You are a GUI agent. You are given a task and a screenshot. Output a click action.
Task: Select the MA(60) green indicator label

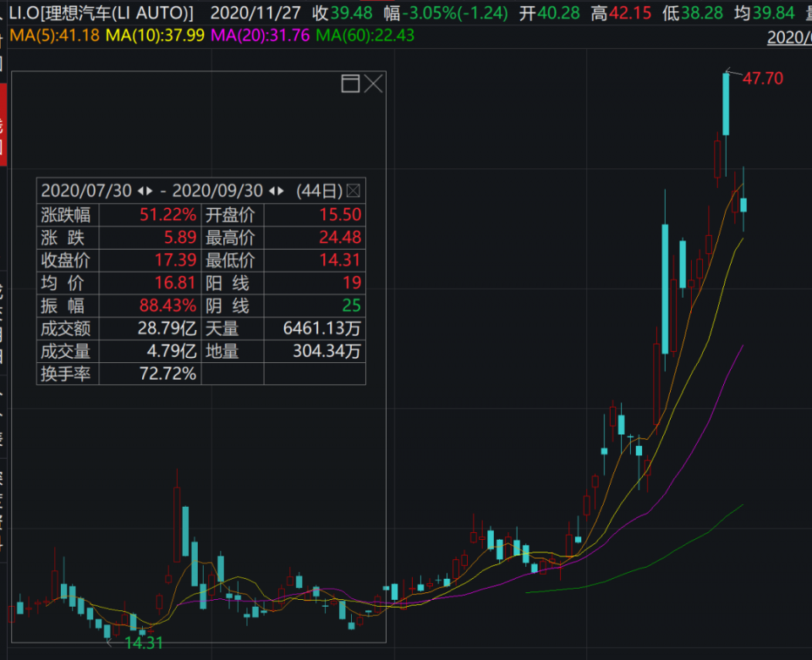[365, 36]
